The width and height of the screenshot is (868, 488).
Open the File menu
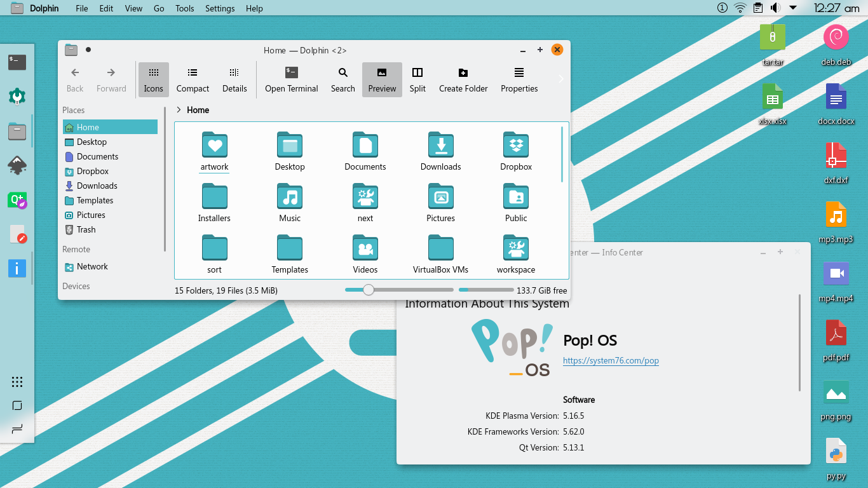82,8
